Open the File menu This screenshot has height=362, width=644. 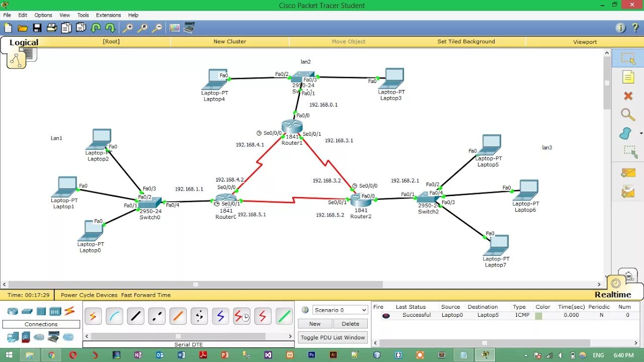[7, 15]
